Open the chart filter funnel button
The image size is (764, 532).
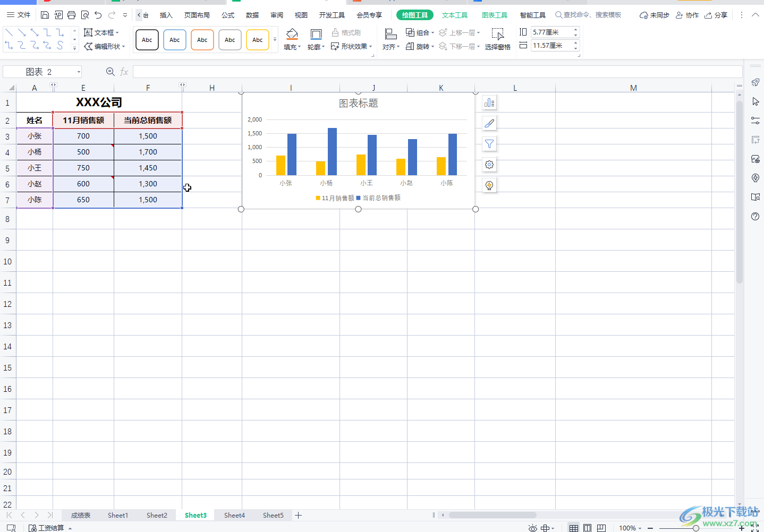(489, 144)
